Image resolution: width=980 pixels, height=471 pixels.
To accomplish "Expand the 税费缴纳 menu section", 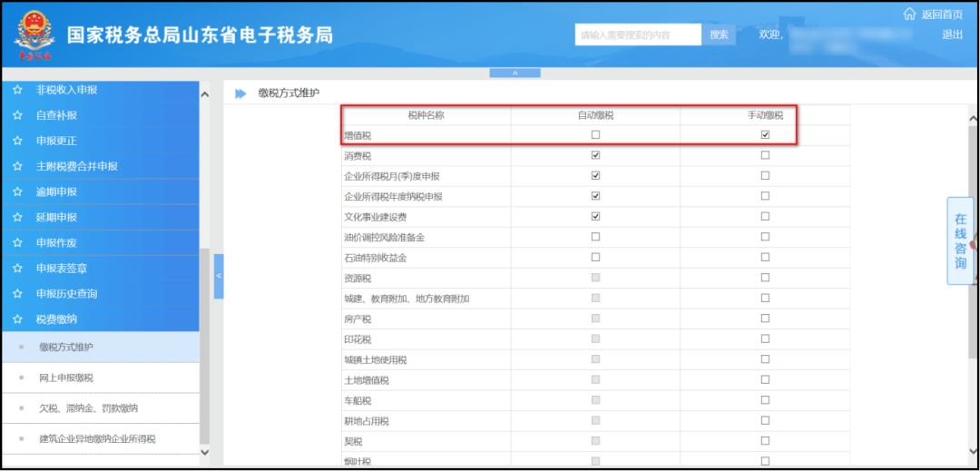I will pos(100,319).
